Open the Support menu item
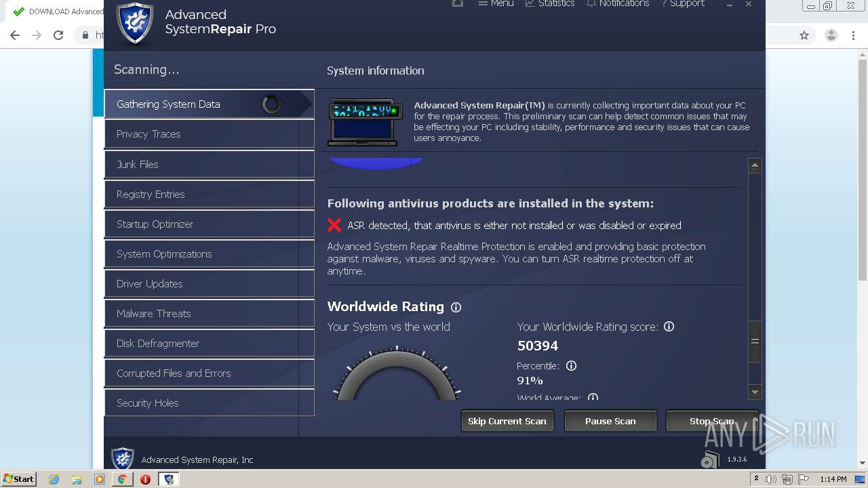Viewport: 868px width, 488px height. (683, 3)
